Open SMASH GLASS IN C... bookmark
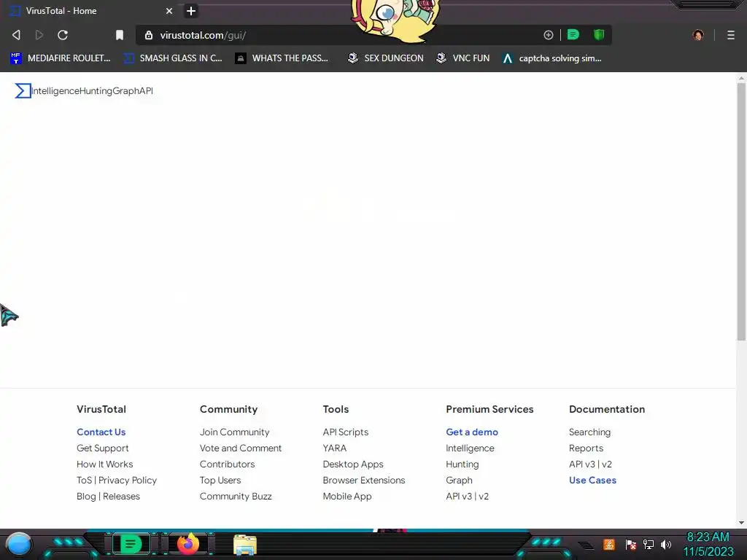This screenshot has width=747, height=560. [173, 58]
